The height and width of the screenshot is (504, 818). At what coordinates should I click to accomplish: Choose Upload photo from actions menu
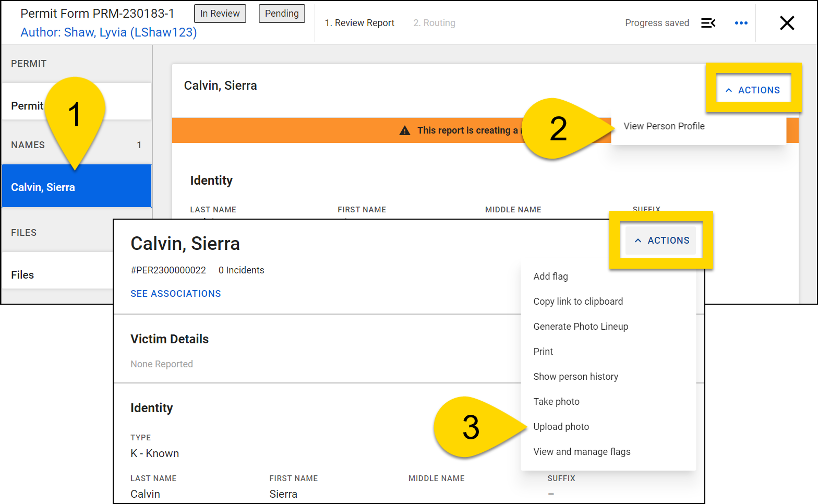[561, 427]
